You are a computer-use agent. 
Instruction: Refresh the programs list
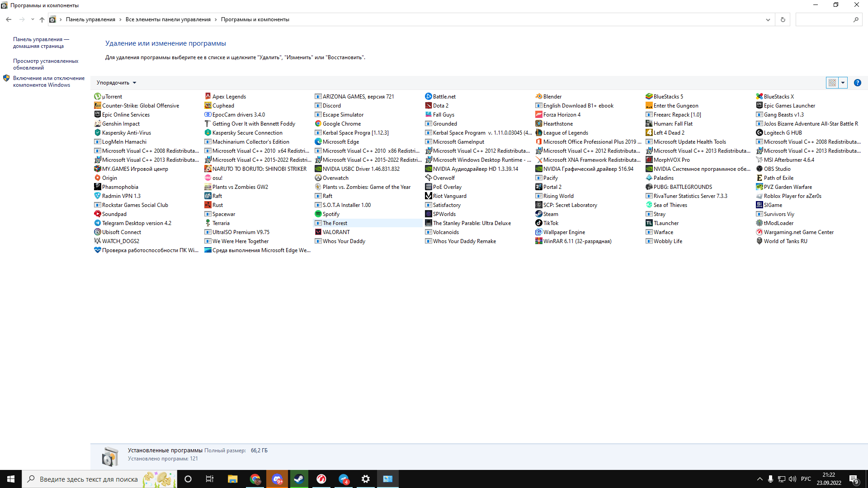[783, 19]
